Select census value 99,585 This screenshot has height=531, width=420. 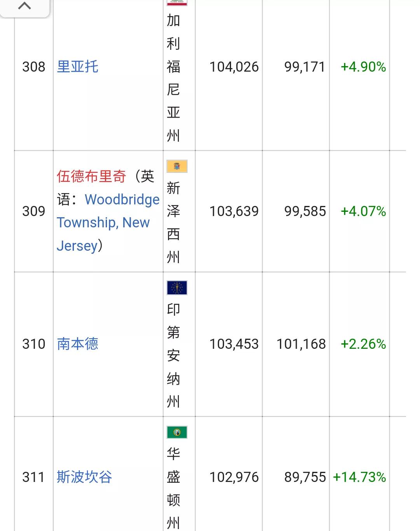[305, 211]
